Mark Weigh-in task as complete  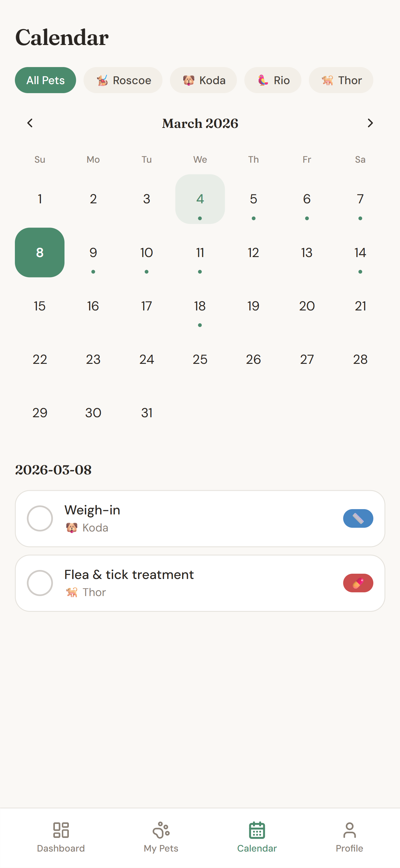40,518
